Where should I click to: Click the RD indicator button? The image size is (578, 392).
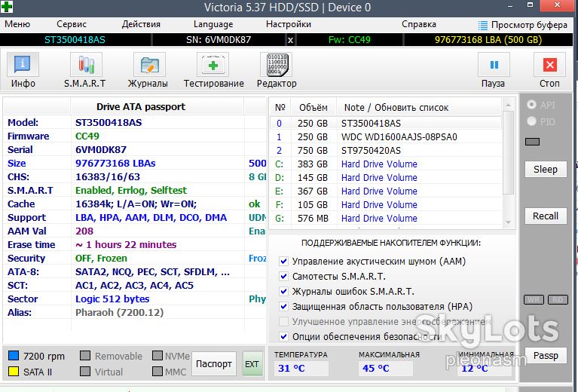pos(558,299)
